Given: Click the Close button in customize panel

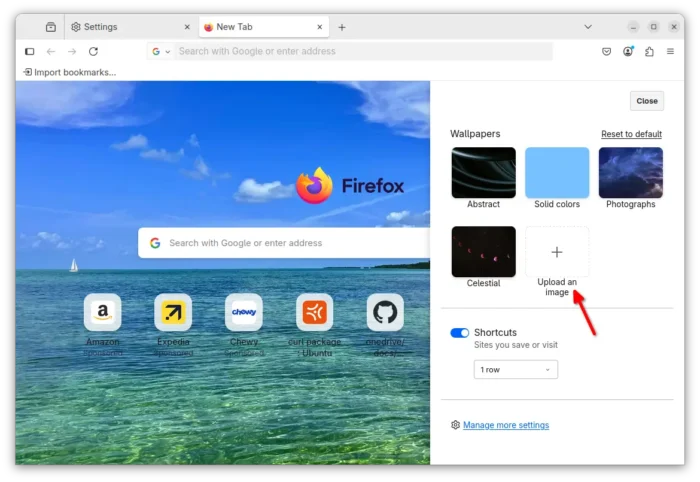Looking at the screenshot, I should click(647, 101).
